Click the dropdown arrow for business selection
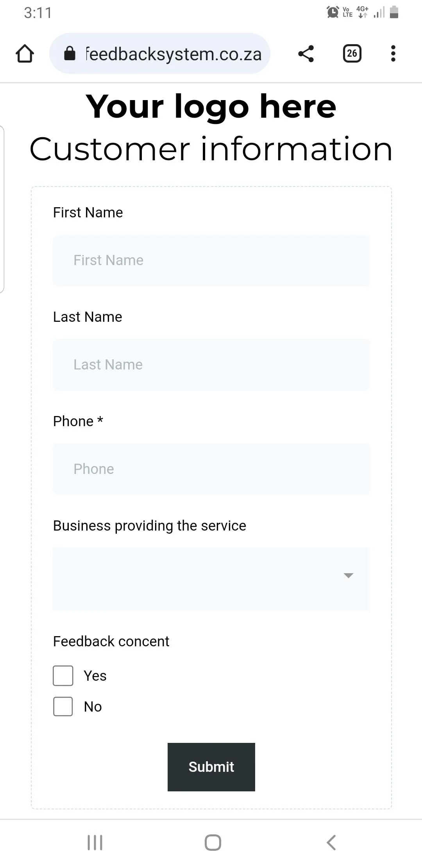This screenshot has height=868, width=422. 348,575
